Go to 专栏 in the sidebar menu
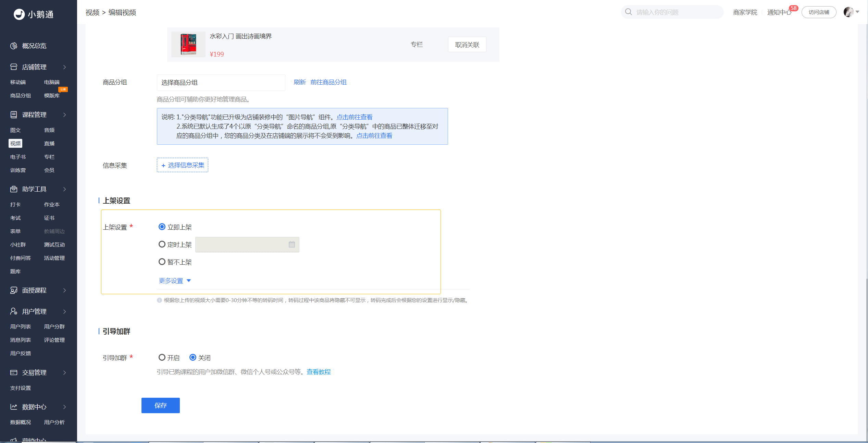The height and width of the screenshot is (443, 868). [x=49, y=157]
